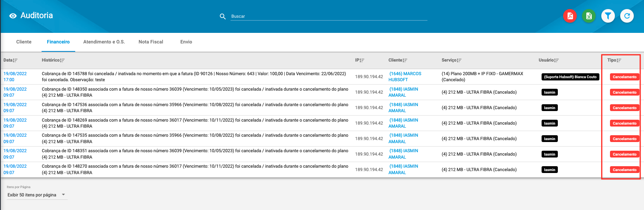Click the search magnifier icon
The height and width of the screenshot is (210, 644).
[223, 16]
